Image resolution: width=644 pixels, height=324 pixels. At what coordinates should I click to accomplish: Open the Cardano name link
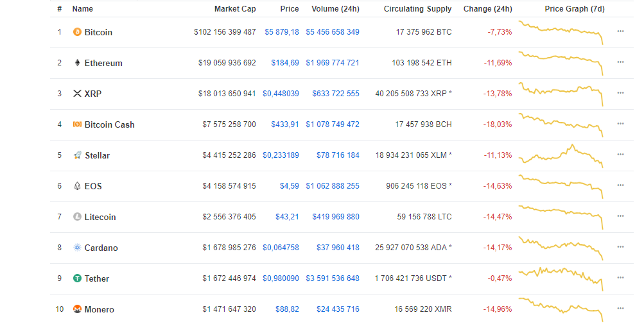pyautogui.click(x=101, y=248)
